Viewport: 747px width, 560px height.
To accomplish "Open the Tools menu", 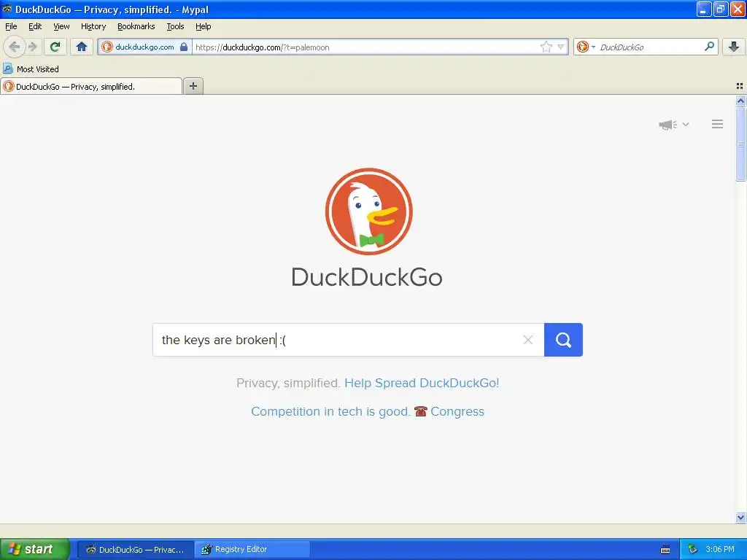I will click(175, 26).
